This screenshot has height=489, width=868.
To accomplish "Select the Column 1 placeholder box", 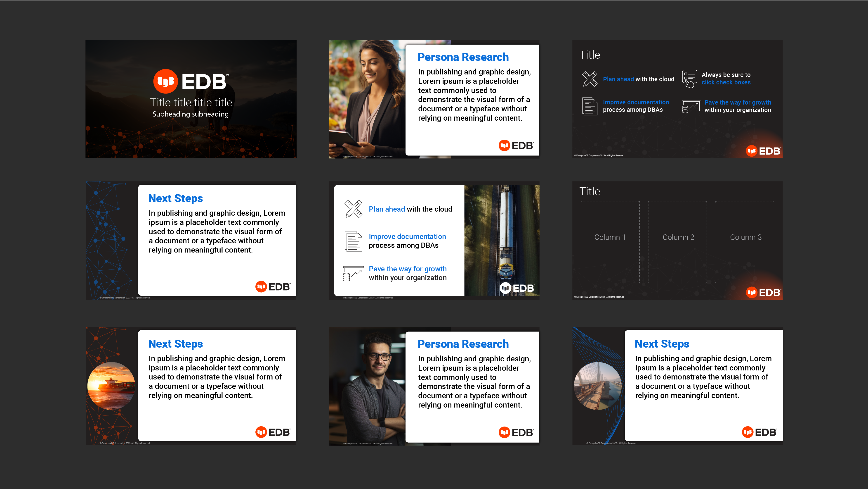I will coord(610,242).
